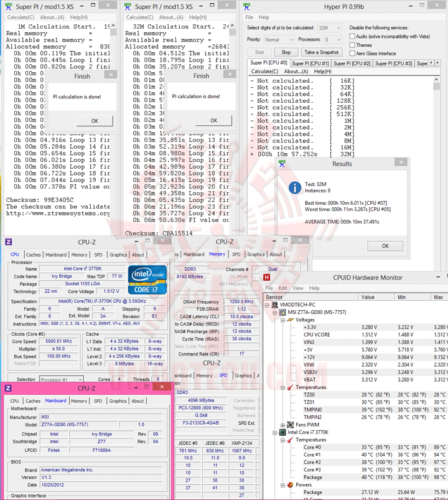The height and width of the screenshot is (500, 448).
Task: Click the Fans PWM fan icon
Action: click(290, 425)
